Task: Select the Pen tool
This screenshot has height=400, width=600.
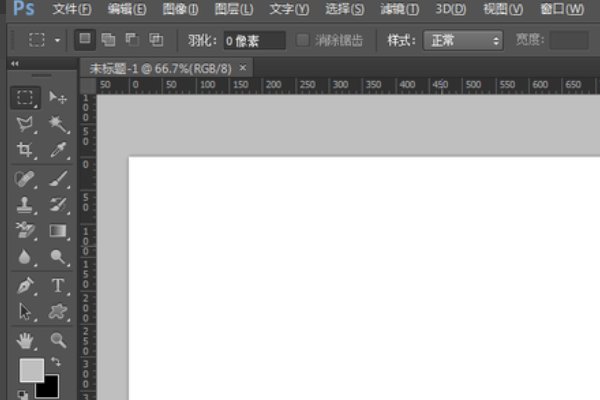Action: coord(25,286)
